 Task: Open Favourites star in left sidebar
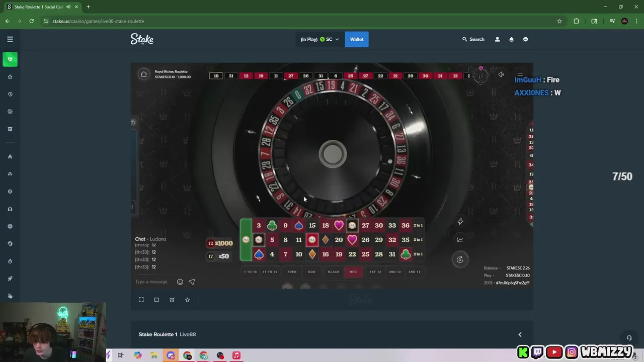pos(10,77)
